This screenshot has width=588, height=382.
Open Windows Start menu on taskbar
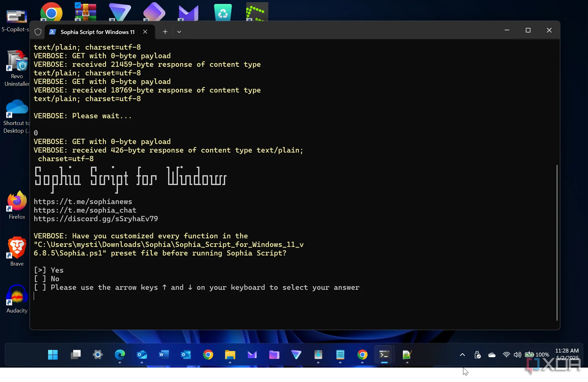click(53, 355)
